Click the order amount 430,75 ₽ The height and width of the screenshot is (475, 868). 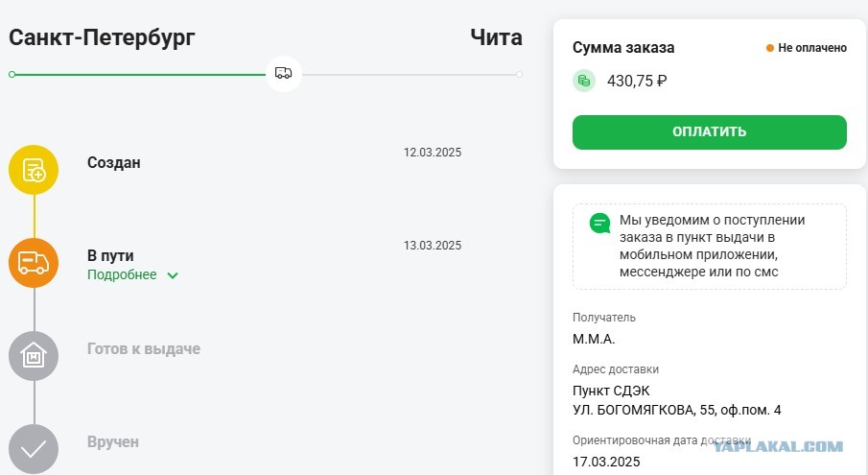(x=637, y=81)
